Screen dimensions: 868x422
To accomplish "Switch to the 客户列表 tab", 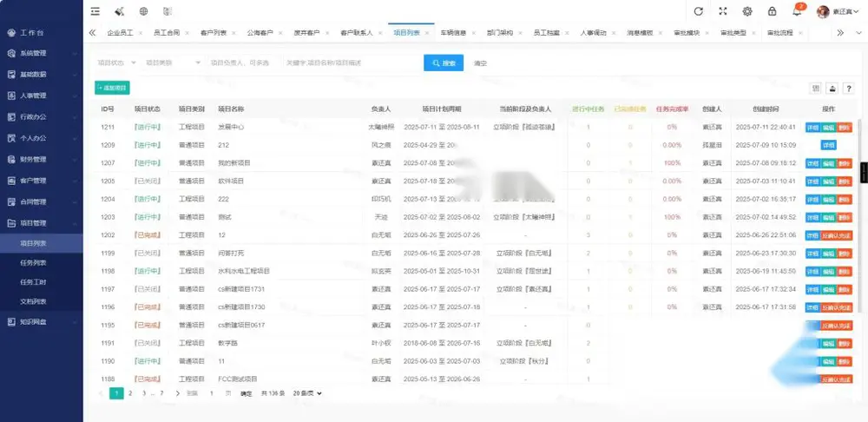I will pos(214,33).
